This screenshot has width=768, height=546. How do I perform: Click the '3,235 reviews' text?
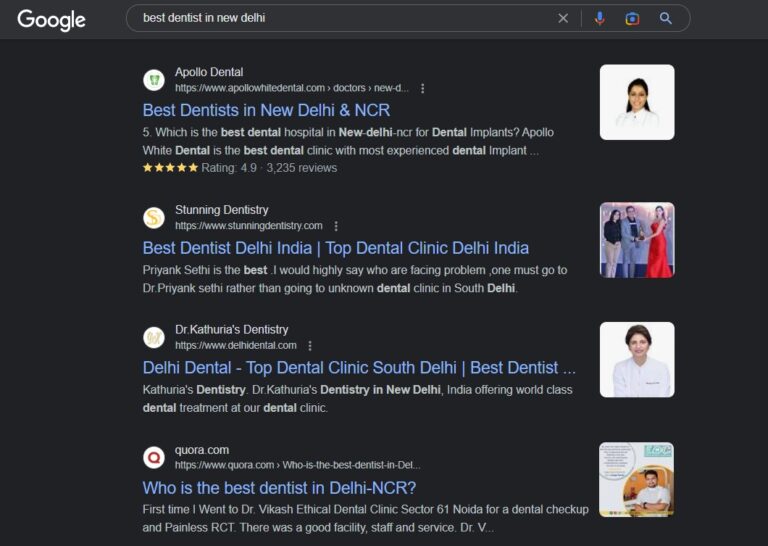click(302, 168)
